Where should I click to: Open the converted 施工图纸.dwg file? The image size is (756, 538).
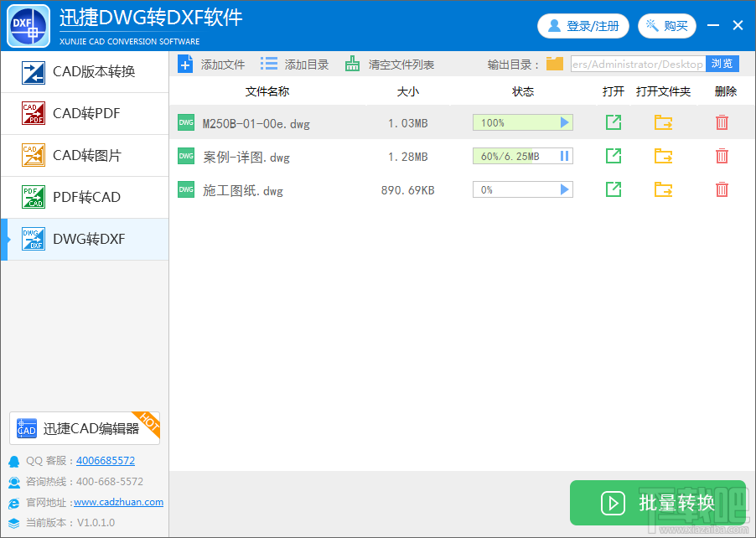pos(614,189)
